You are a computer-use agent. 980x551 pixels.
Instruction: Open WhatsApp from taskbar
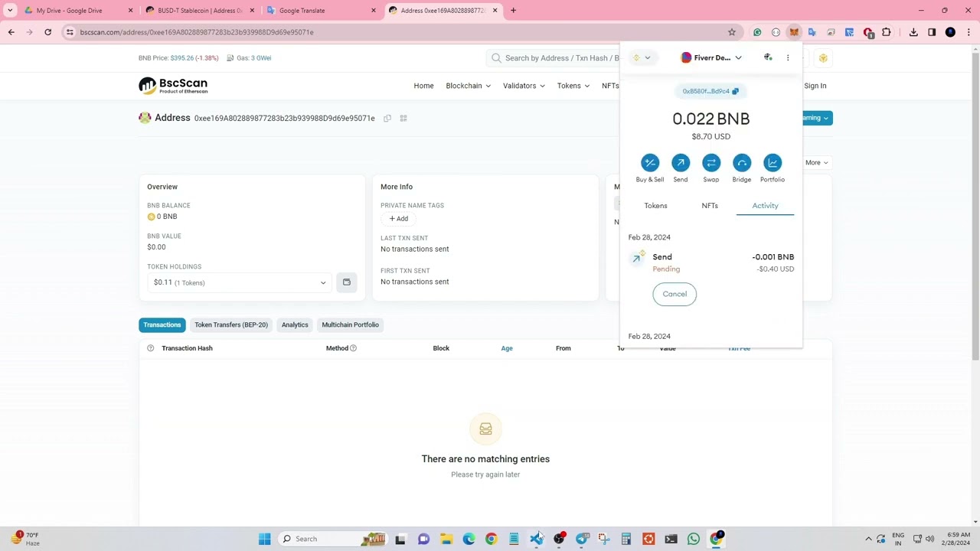coord(694,539)
